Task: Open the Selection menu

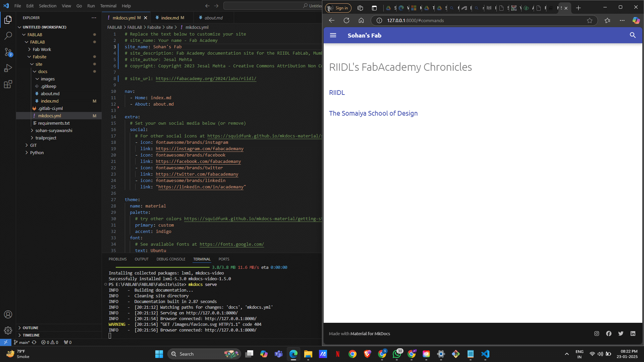Action: 48,6
